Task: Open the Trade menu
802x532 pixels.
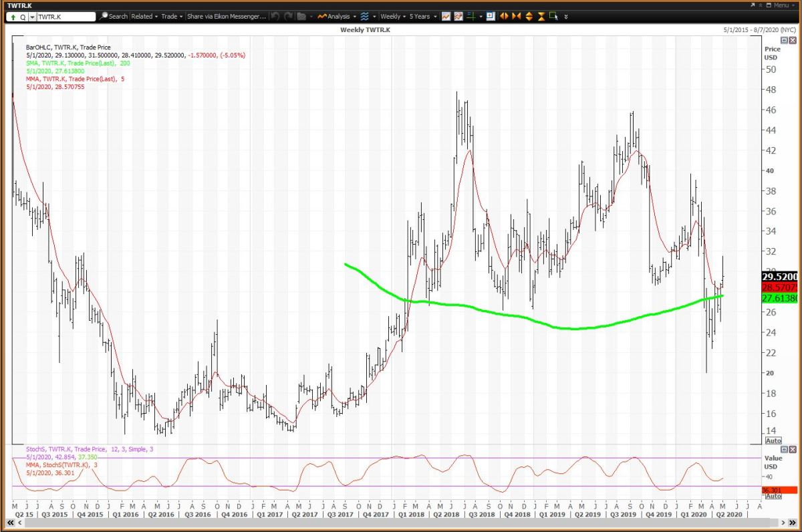Action: pyautogui.click(x=171, y=16)
